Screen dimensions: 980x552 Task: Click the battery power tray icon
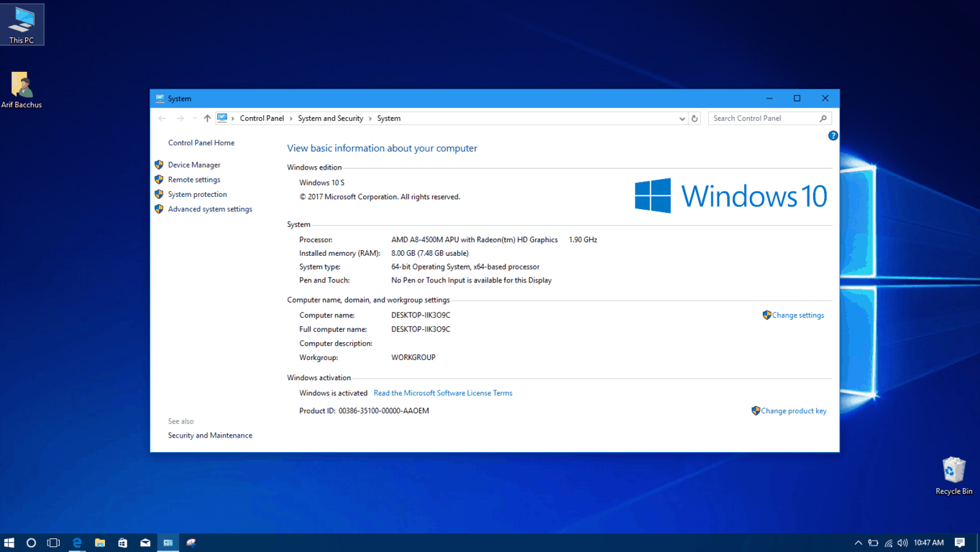point(873,543)
